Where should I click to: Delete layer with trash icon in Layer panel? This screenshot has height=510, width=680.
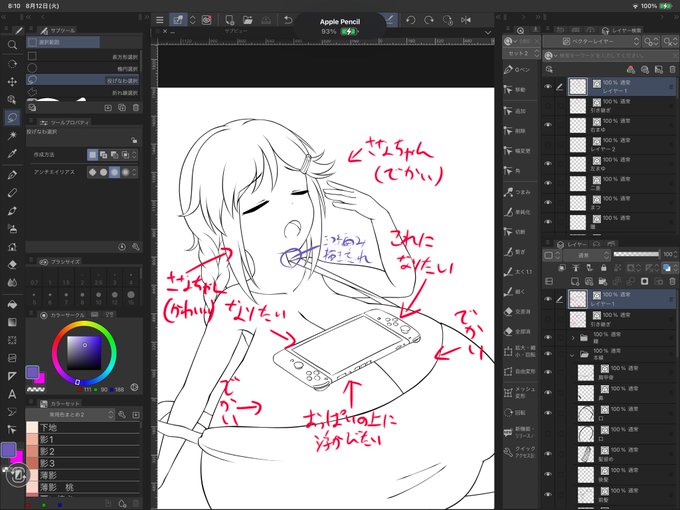(672, 282)
